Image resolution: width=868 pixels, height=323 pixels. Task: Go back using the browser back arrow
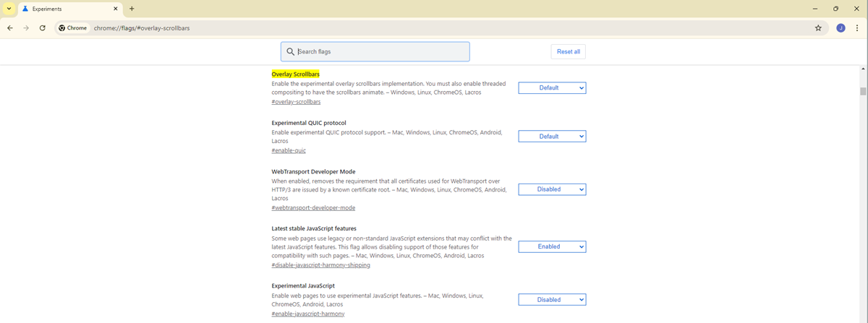point(10,28)
